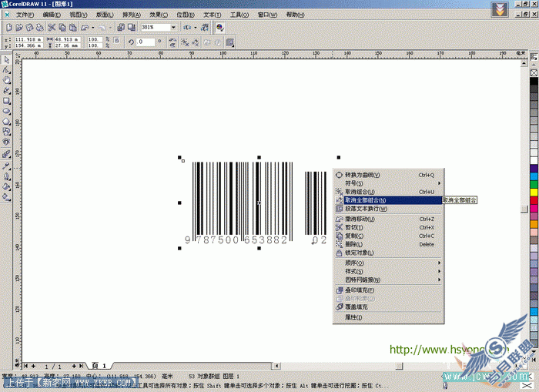Open the 文件(F) menu

[x=25, y=15]
